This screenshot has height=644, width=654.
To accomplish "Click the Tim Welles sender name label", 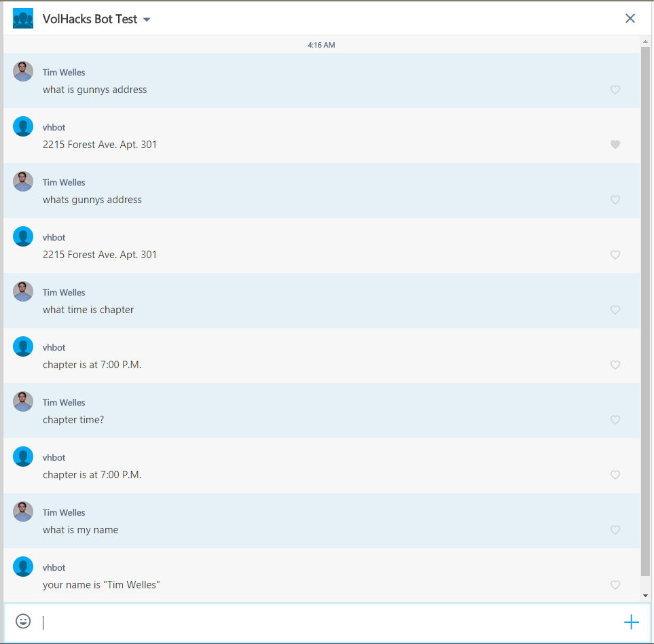I will coord(63,72).
